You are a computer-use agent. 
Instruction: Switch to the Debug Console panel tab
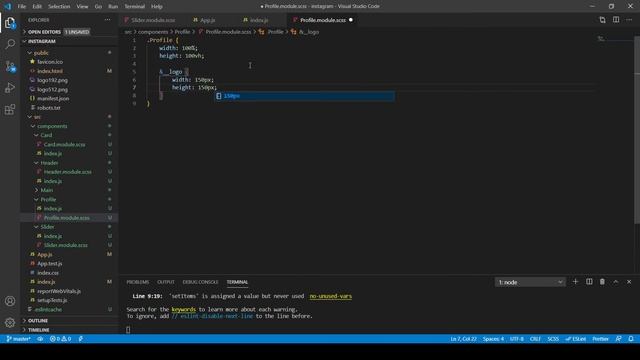(200, 282)
